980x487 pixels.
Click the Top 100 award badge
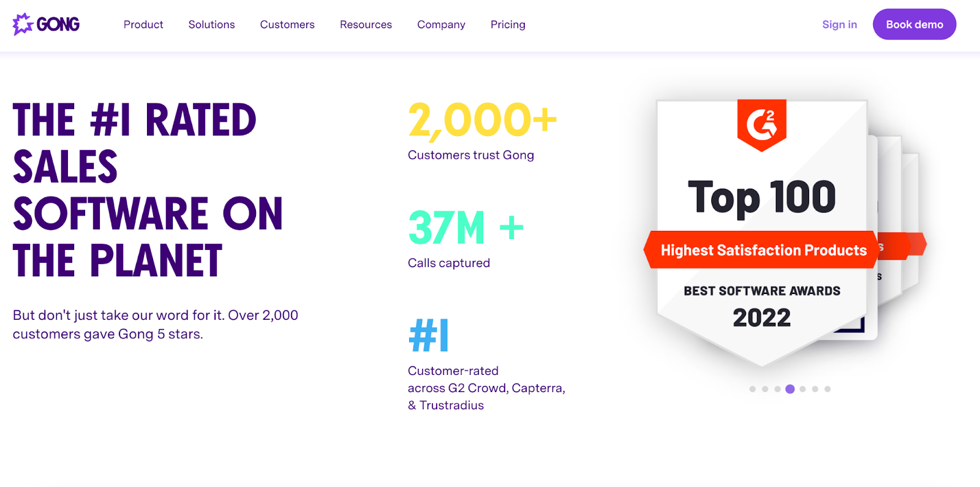(761, 233)
